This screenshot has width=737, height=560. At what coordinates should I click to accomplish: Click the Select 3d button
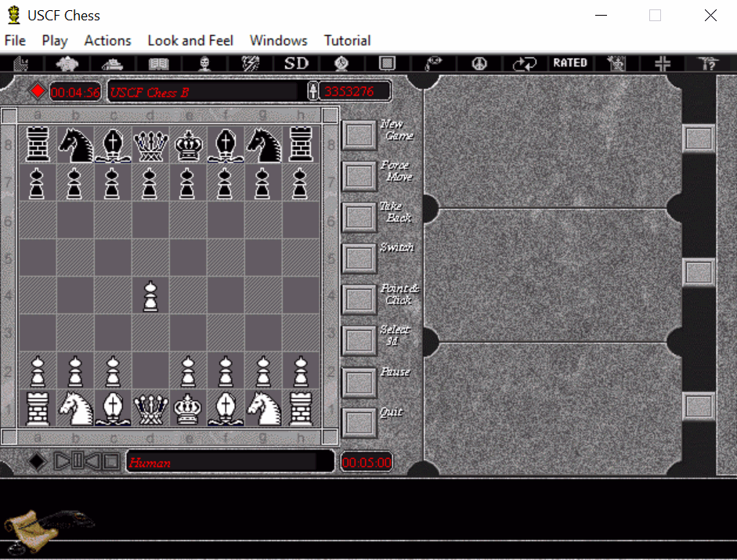[x=359, y=340]
